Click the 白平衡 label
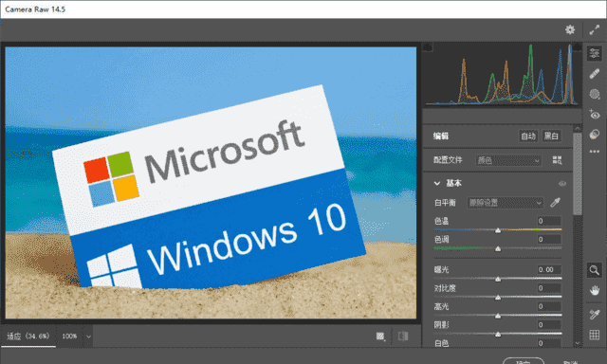 coord(445,202)
